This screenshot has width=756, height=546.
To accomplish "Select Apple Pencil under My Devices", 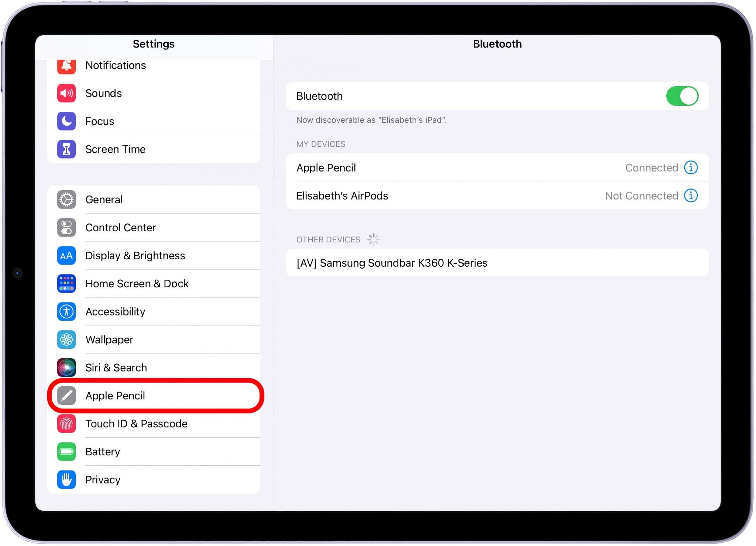I will pos(497,168).
